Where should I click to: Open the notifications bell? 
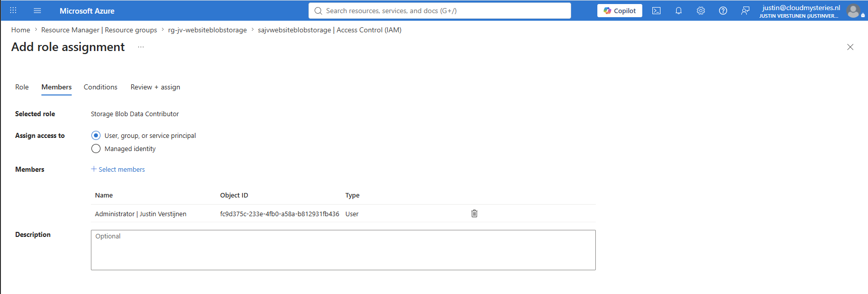click(679, 11)
